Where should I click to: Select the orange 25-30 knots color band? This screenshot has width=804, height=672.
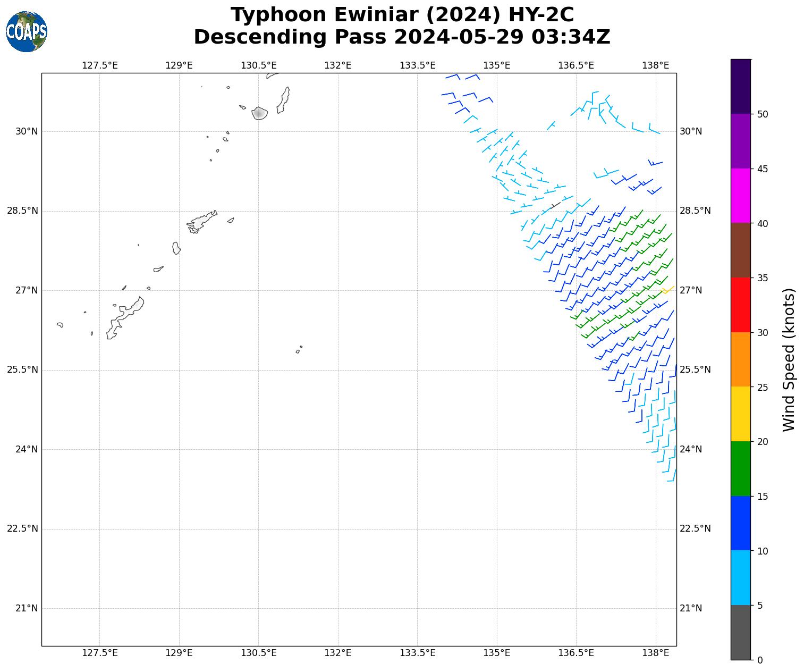tap(740, 359)
